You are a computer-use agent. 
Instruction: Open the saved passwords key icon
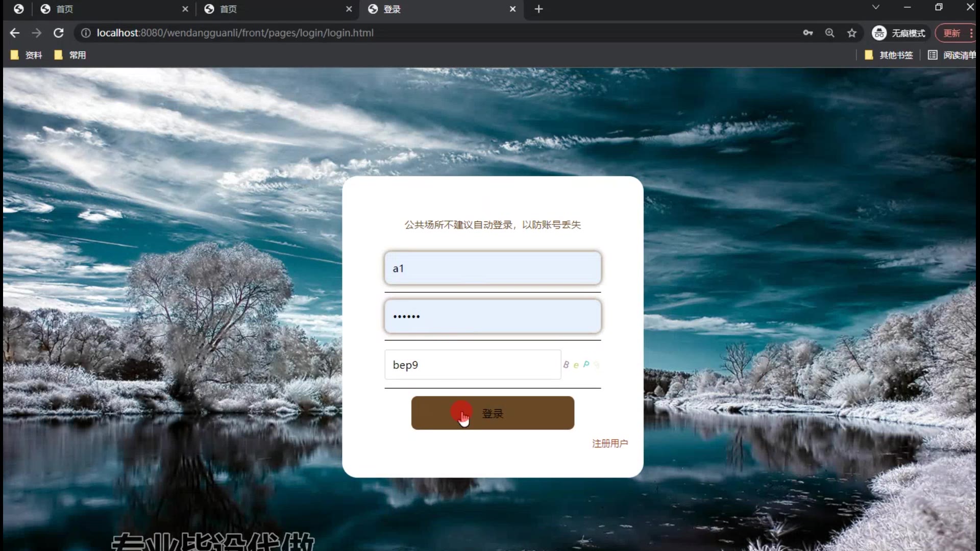click(807, 33)
